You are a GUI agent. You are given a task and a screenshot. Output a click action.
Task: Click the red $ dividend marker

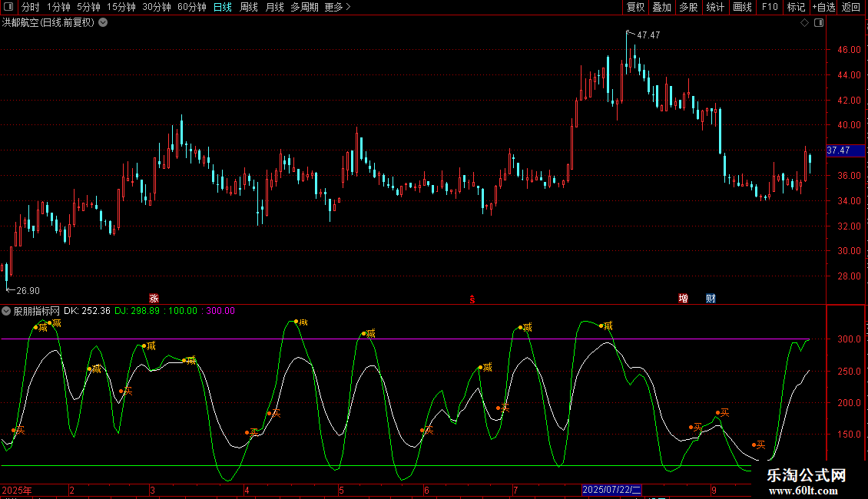tap(472, 299)
